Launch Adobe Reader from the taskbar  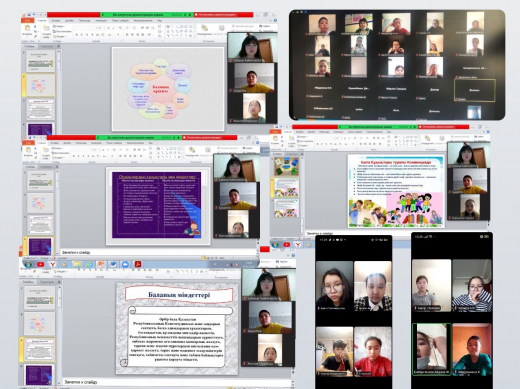click(138, 265)
